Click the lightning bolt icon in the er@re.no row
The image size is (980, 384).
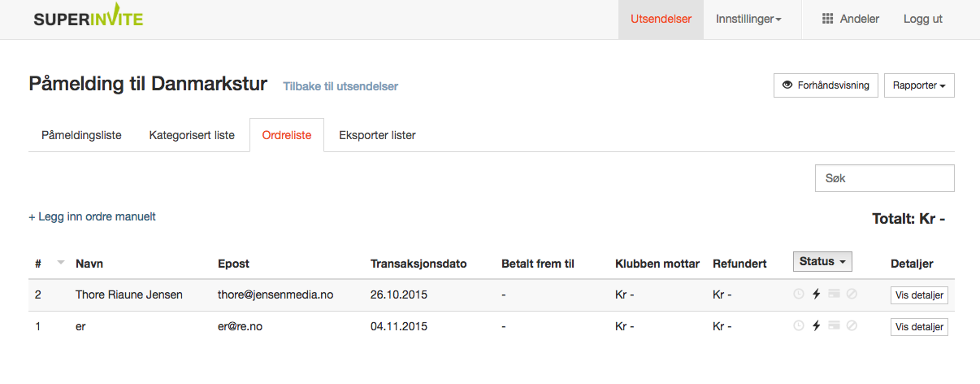817,326
